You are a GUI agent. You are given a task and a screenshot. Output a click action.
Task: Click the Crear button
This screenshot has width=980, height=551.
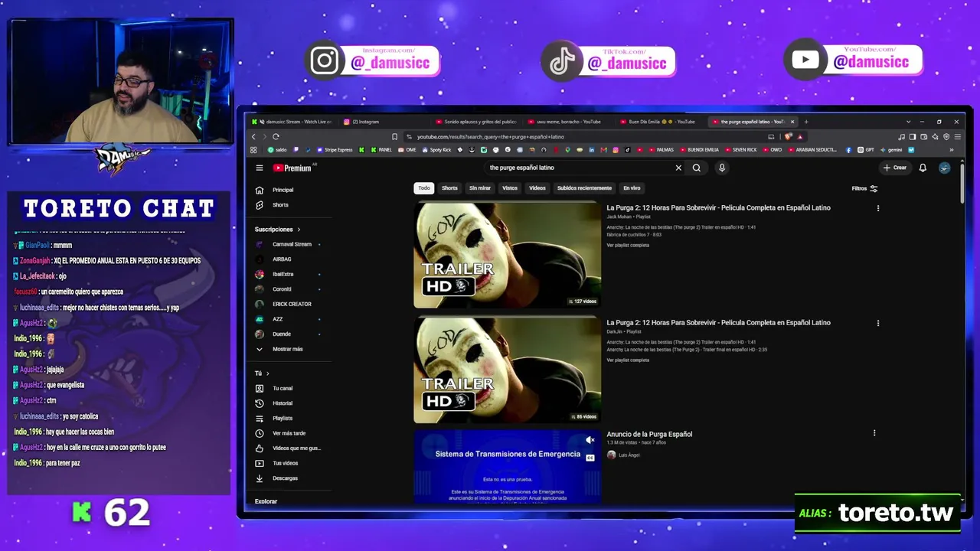895,168
